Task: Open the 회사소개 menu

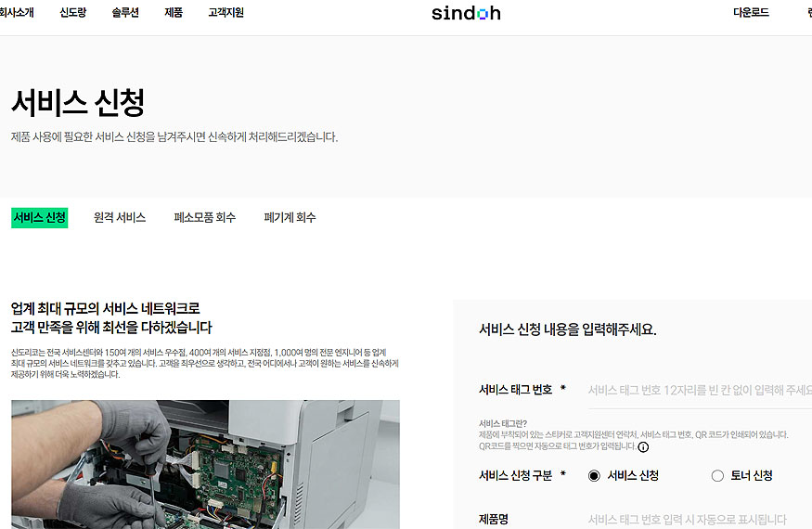Action: 17,12
